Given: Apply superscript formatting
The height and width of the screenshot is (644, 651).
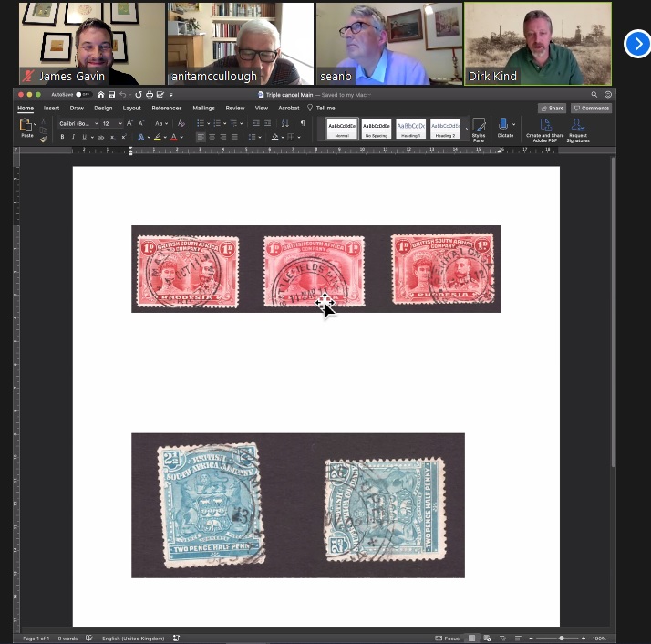Looking at the screenshot, I should [124, 137].
